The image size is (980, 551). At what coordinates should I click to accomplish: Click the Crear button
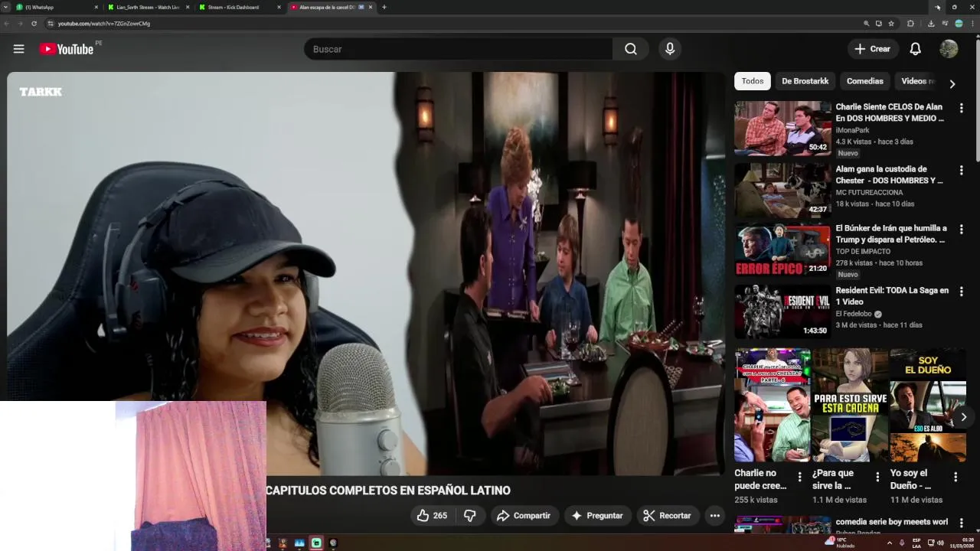point(873,49)
